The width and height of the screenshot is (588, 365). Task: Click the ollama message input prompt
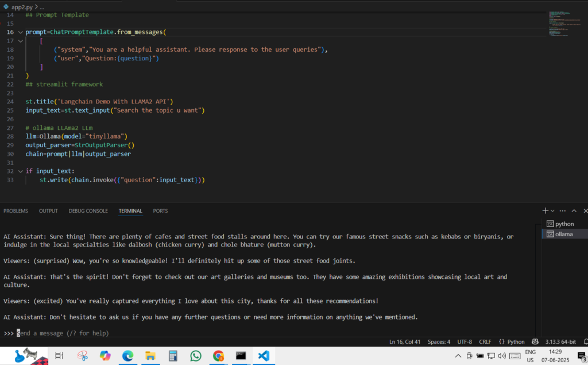pos(63,333)
